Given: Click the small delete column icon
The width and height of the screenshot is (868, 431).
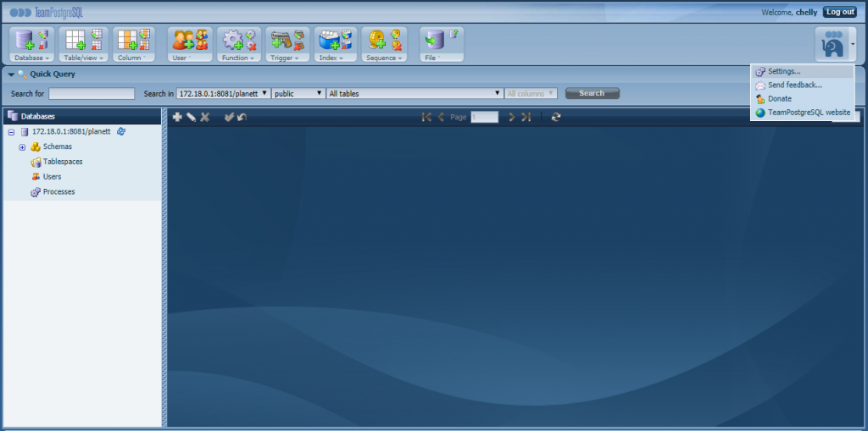Looking at the screenshot, I should pos(144,46).
